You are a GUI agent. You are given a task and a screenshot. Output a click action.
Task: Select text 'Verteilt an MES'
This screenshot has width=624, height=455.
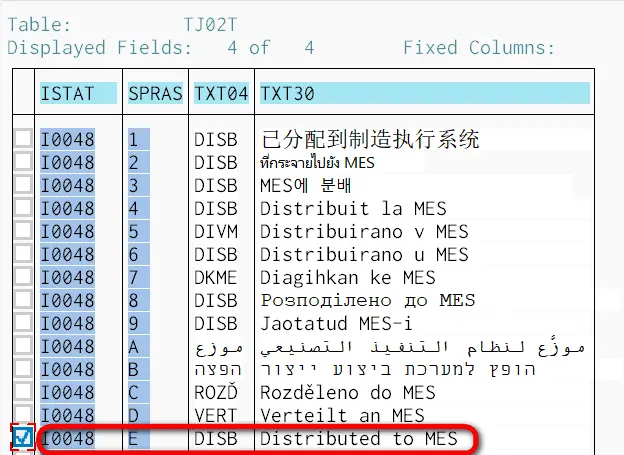(x=342, y=416)
